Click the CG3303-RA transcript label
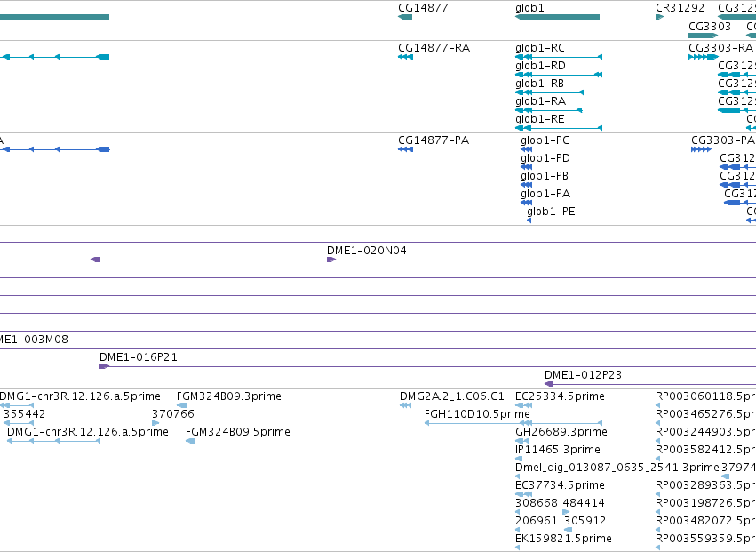The image size is (756, 552). pos(720,48)
